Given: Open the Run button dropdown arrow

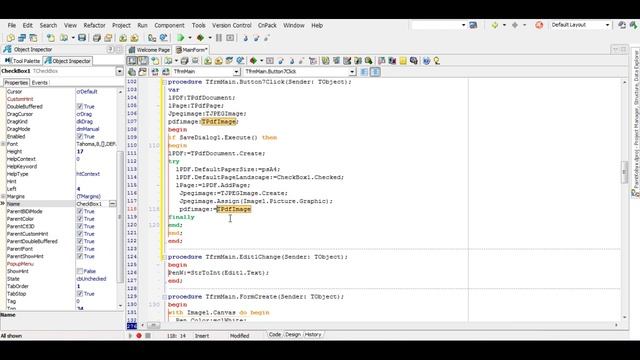Looking at the screenshot, I should (x=190, y=38).
